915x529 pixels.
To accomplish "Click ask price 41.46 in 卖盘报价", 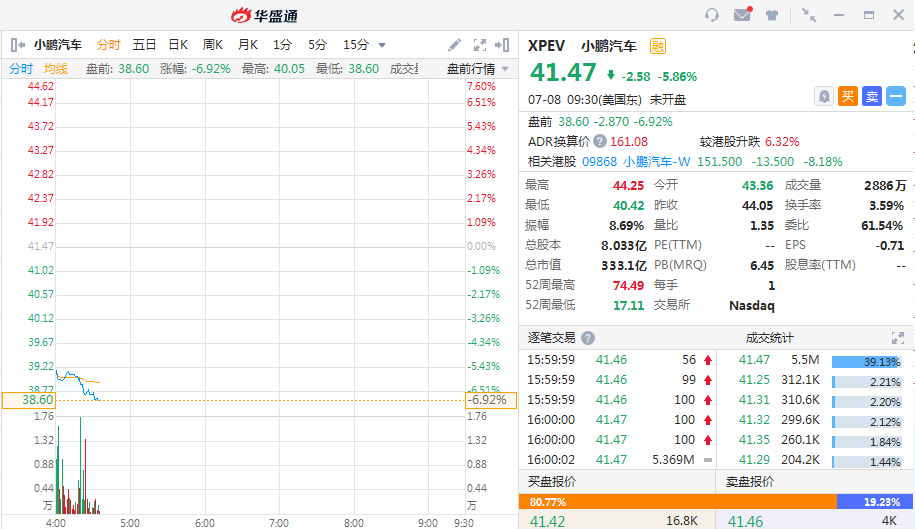I will click(x=745, y=521).
